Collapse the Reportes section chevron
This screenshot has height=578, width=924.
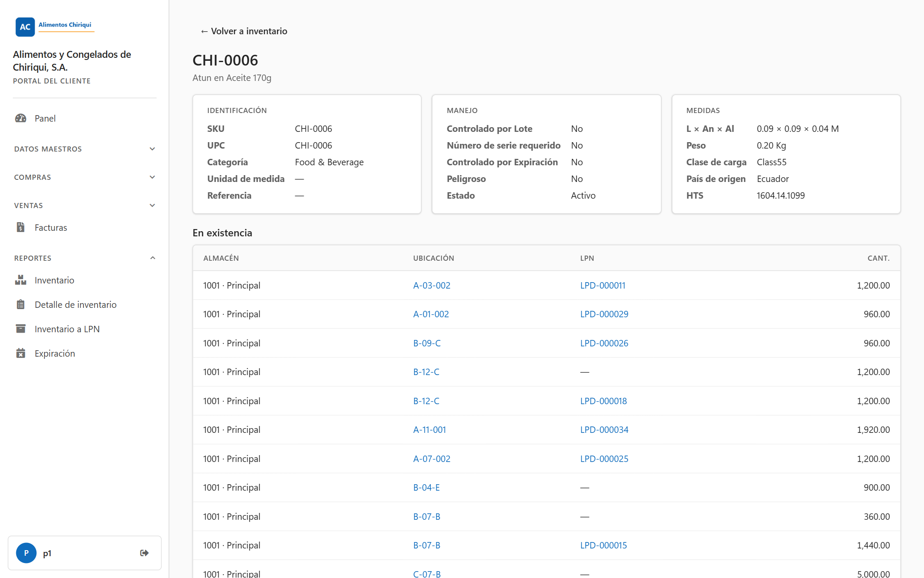pos(152,258)
